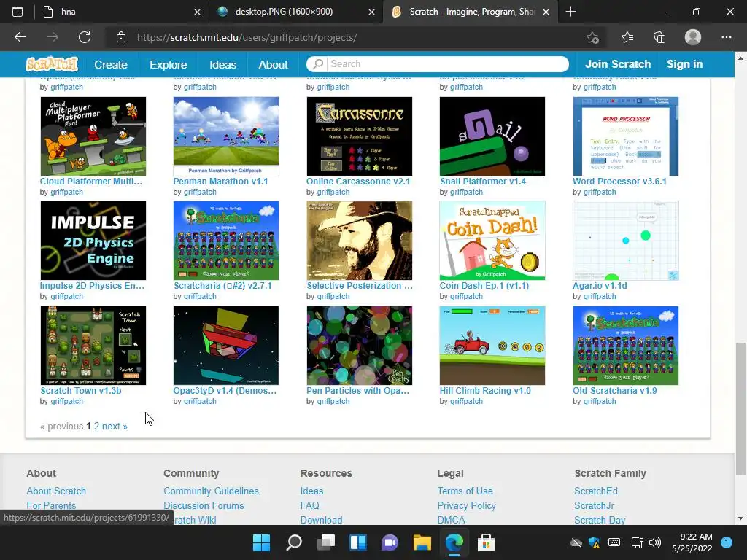The height and width of the screenshot is (560, 747).
Task: Click Scratch Town v1.3b title link
Action: pyautogui.click(x=80, y=391)
